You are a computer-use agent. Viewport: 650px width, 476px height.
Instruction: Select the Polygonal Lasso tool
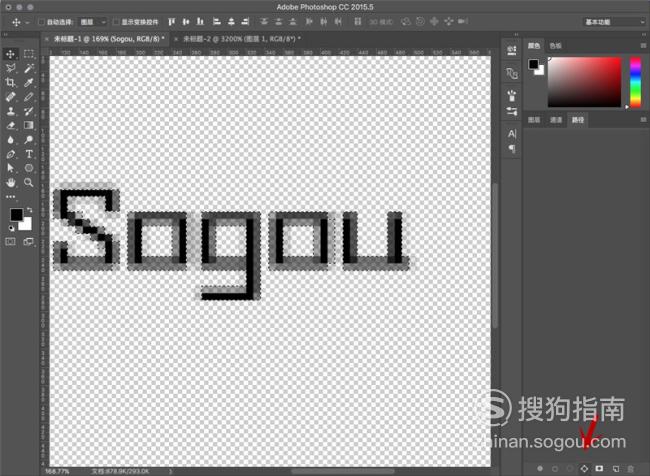[10, 68]
